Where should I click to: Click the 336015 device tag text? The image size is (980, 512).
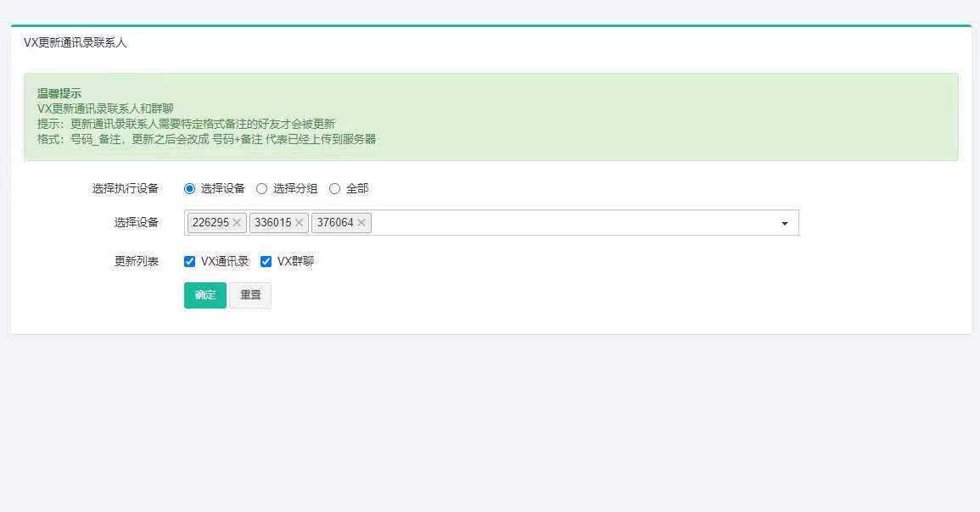(x=273, y=223)
